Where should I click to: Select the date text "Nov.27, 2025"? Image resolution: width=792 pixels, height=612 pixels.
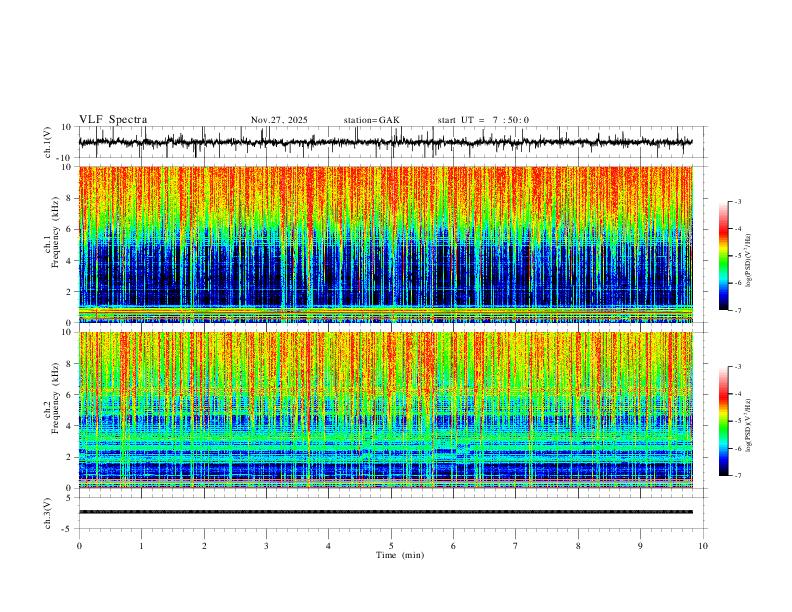pos(279,120)
